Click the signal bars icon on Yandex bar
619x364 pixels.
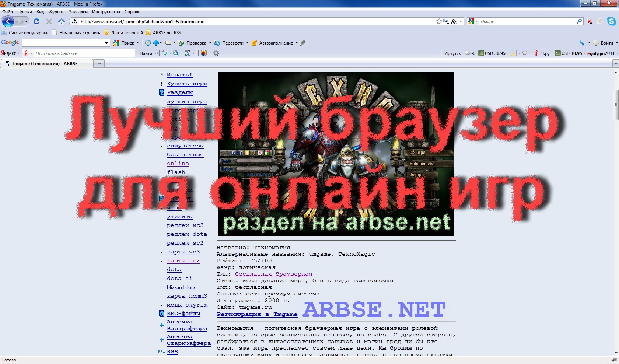pos(513,53)
